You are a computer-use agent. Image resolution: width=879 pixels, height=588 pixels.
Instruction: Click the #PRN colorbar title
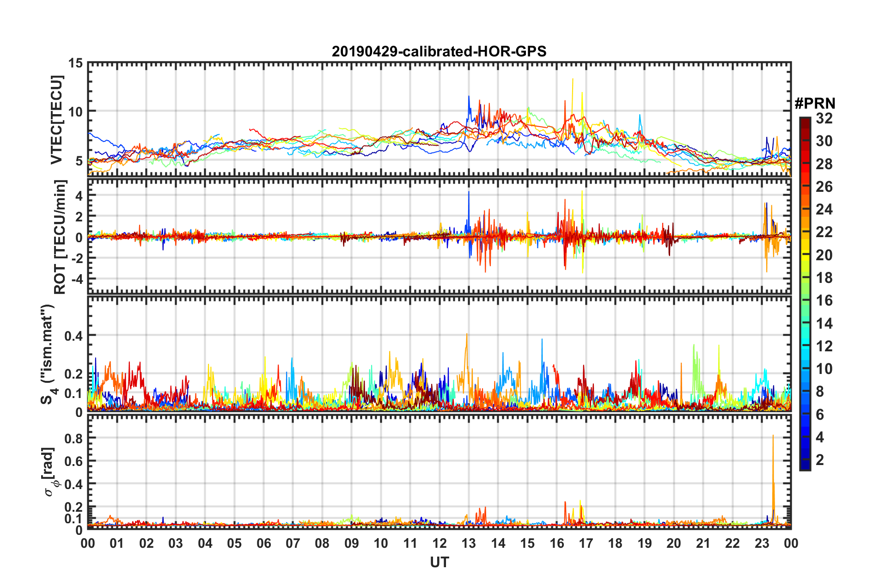[815, 103]
